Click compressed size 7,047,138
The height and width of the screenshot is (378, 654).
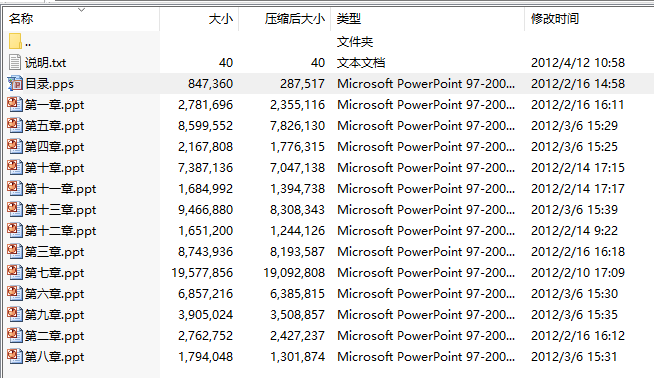297,168
